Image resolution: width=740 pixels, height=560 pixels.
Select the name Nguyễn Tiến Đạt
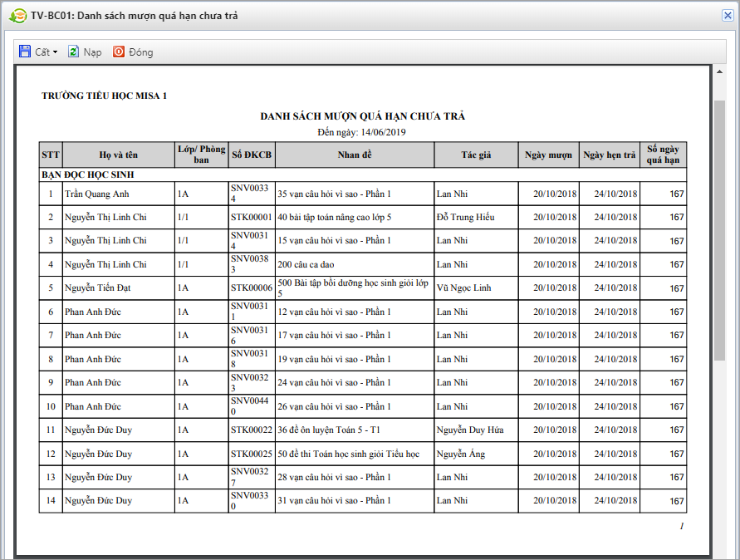[98, 287]
